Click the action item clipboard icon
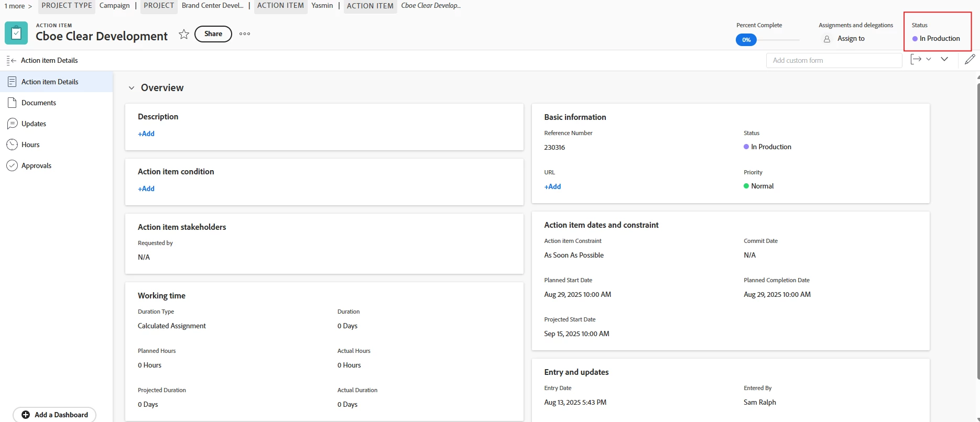The height and width of the screenshot is (422, 980). (16, 34)
